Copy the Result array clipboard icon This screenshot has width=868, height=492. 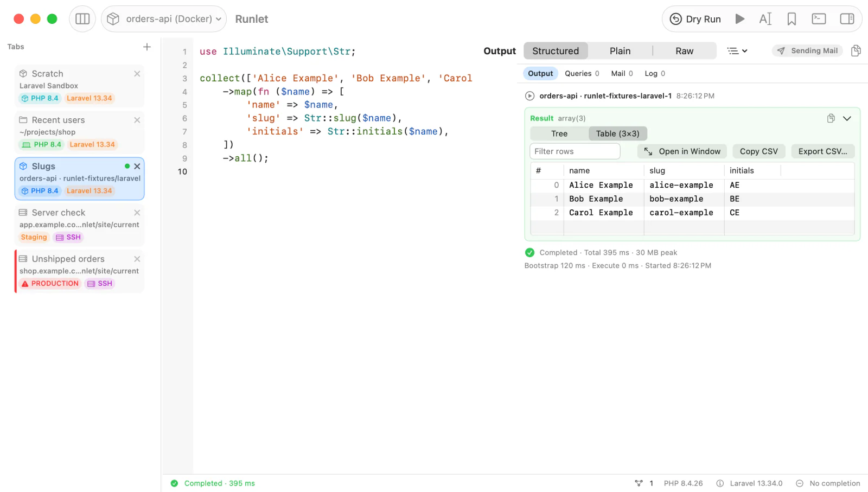coord(831,118)
